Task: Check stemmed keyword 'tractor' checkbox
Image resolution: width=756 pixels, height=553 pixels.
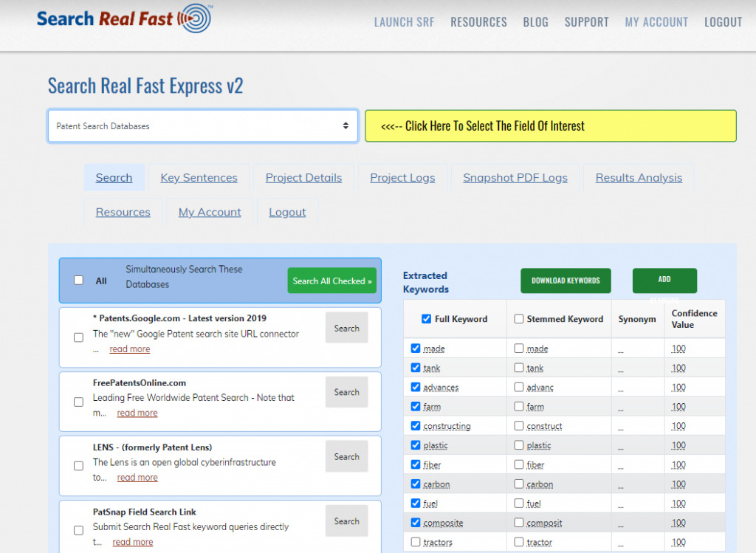Action: [x=519, y=542]
